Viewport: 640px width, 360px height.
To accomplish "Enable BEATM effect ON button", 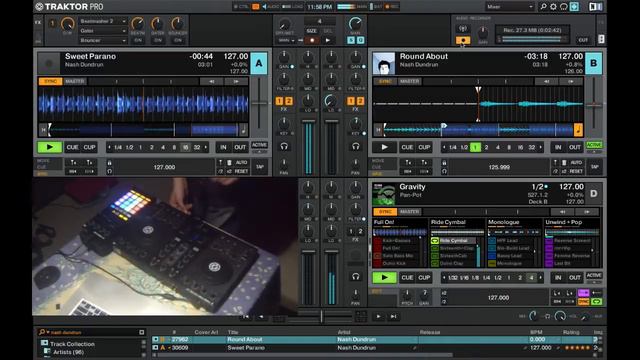I will tap(138, 40).
